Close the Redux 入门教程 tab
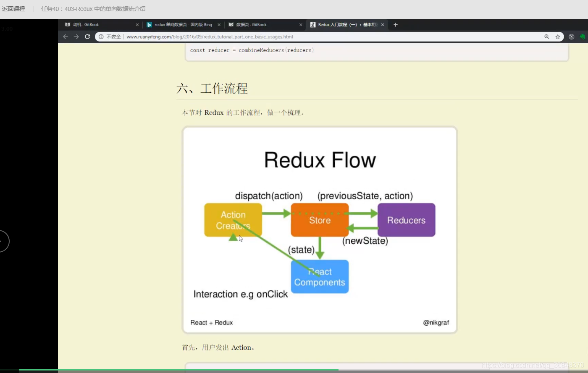The width and height of the screenshot is (588, 373). (383, 24)
